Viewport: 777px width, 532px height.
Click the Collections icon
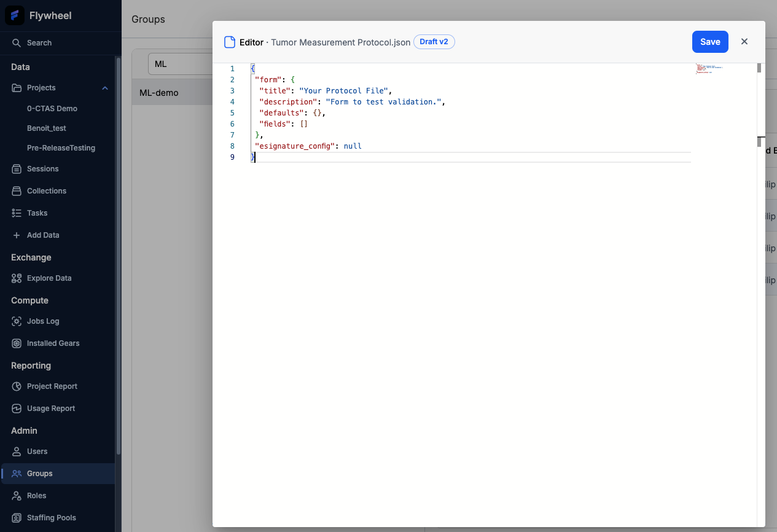pyautogui.click(x=16, y=190)
